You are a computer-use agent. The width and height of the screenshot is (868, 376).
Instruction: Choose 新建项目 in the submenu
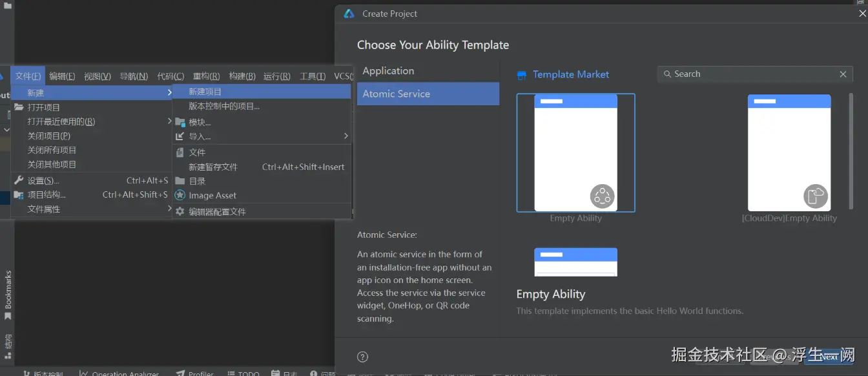coord(262,92)
